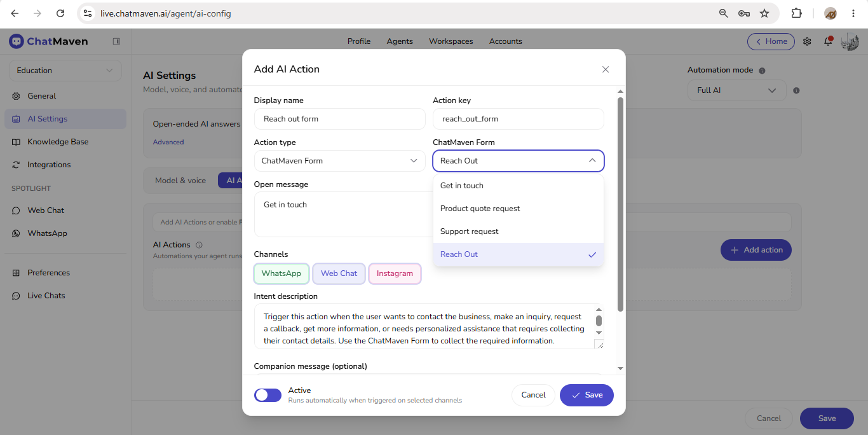Click the info icon next to AI Actions
This screenshot has width=868, height=435.
(199, 245)
